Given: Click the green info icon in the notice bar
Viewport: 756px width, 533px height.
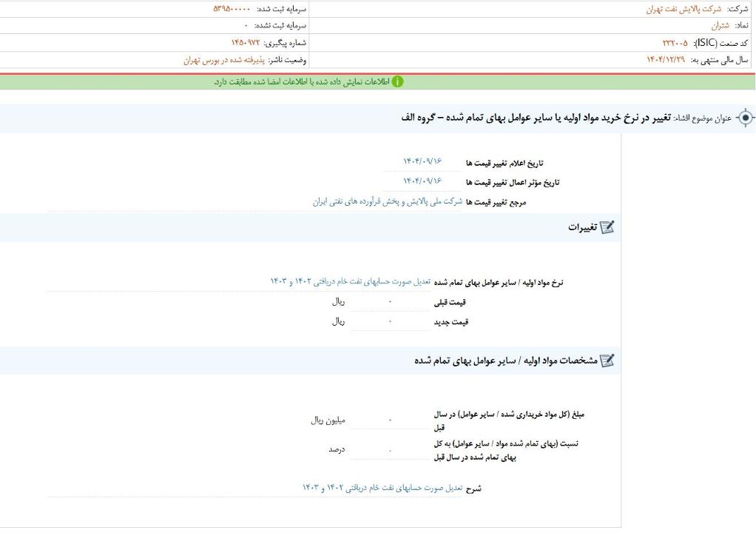Looking at the screenshot, I should 398,81.
